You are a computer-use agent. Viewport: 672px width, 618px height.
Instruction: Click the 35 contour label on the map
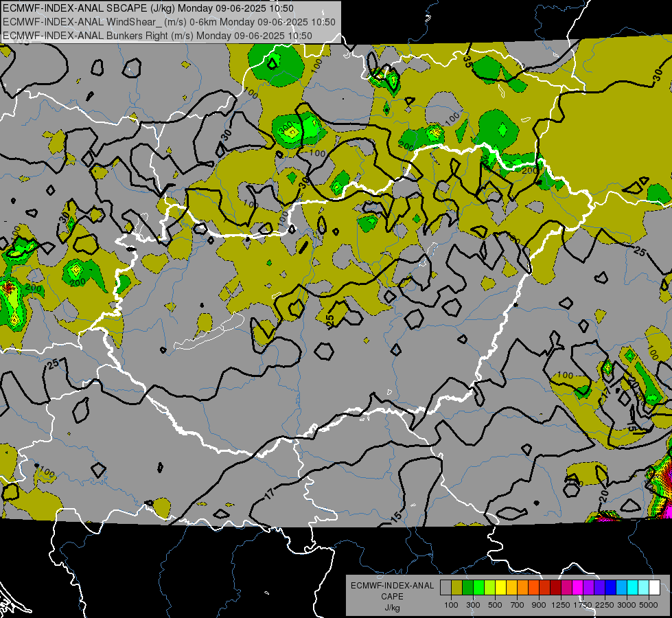(x=467, y=62)
